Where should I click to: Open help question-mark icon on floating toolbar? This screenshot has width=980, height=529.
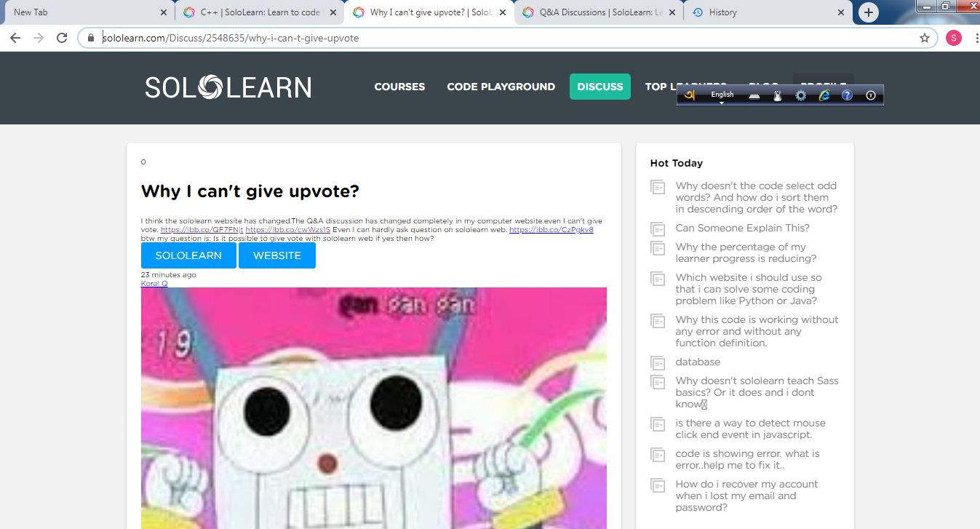[x=847, y=95]
